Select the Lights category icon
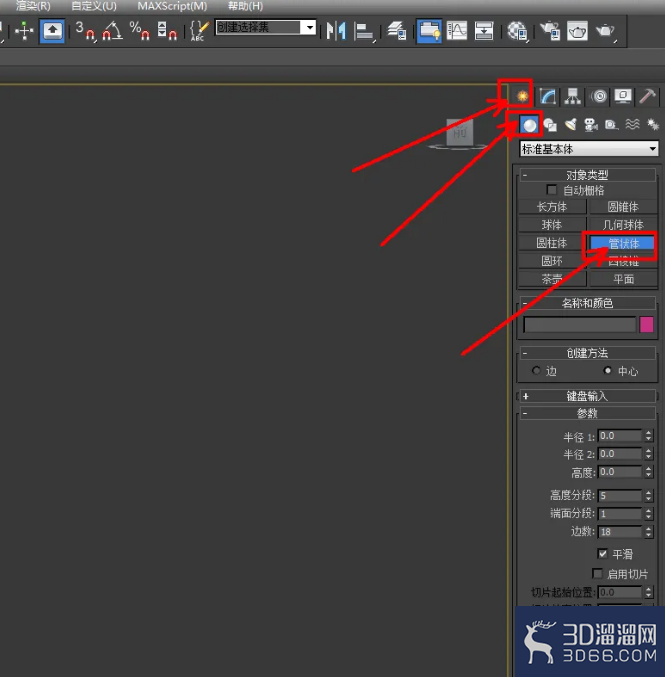The image size is (665, 677). [x=571, y=125]
